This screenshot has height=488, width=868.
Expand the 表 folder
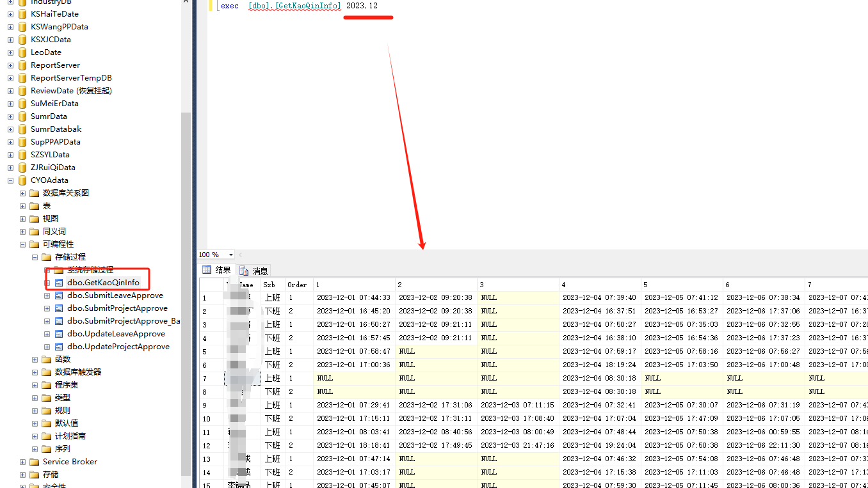[x=22, y=206]
